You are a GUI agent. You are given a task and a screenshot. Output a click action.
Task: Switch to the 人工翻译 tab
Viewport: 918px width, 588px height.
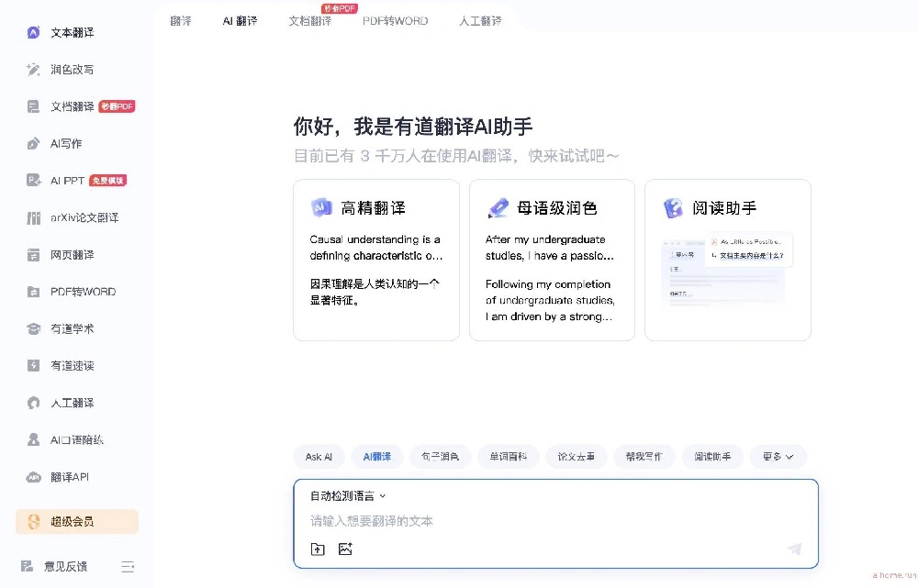[480, 20]
